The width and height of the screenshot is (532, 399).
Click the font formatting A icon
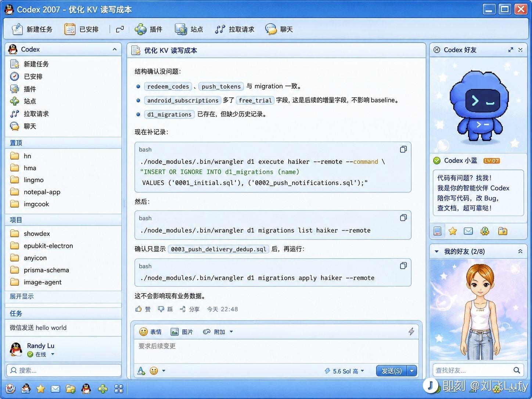point(141,371)
